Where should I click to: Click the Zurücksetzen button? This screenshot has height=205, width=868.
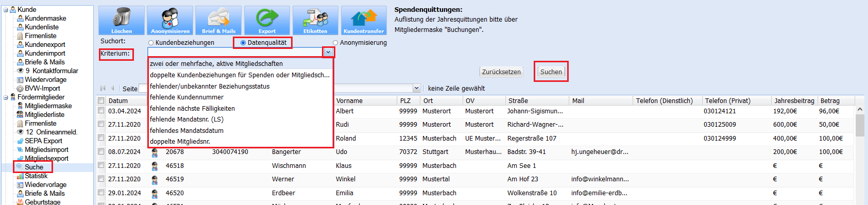(x=501, y=72)
